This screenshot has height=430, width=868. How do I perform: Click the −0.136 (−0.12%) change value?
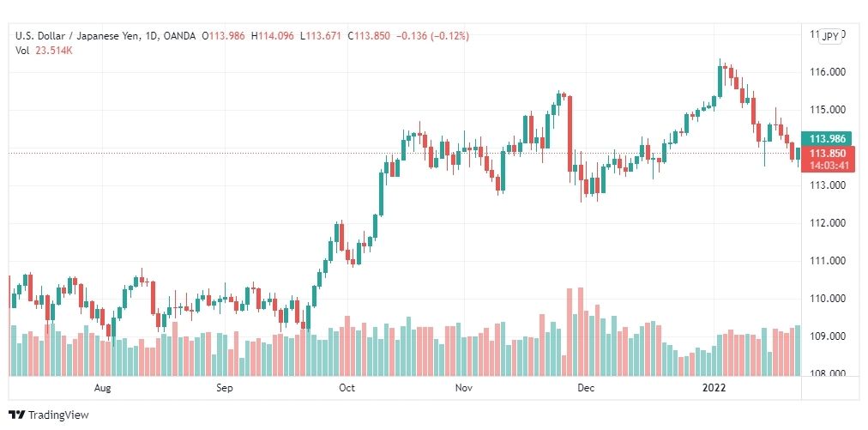pos(434,36)
